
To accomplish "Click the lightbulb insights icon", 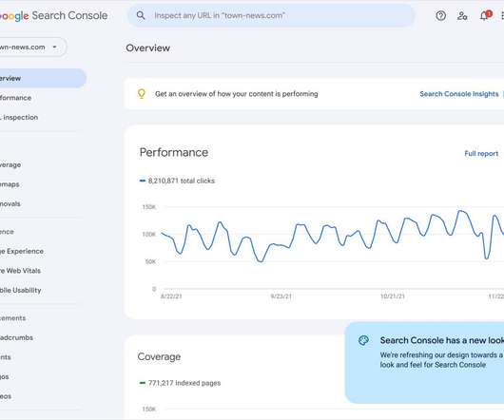I will pos(142,94).
